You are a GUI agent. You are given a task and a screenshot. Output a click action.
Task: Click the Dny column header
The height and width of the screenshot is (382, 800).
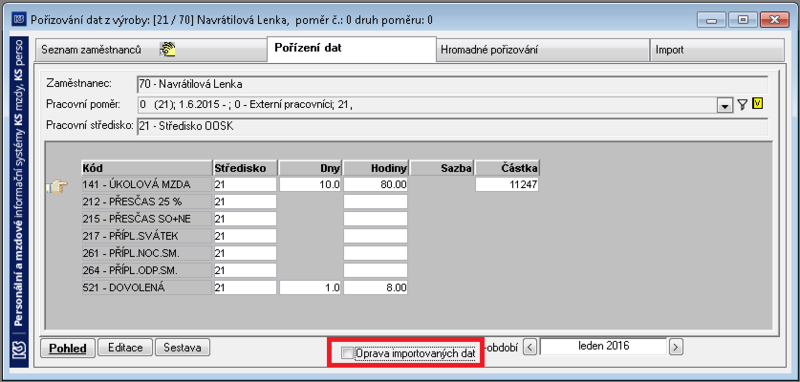tap(310, 168)
